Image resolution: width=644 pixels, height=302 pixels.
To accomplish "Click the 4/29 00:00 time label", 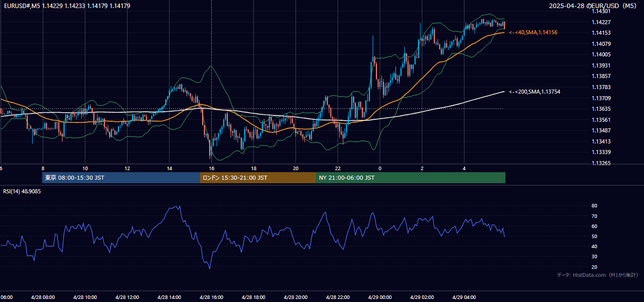I will 380,297.
